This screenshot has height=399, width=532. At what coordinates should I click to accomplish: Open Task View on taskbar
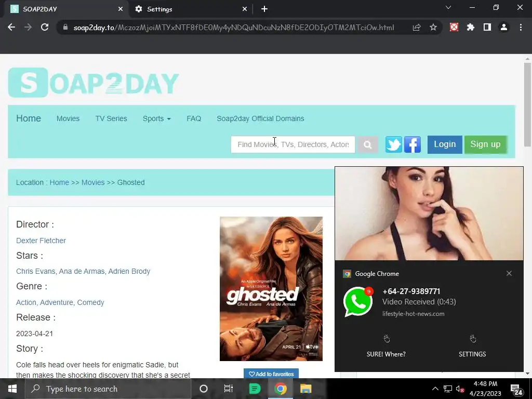click(229, 389)
